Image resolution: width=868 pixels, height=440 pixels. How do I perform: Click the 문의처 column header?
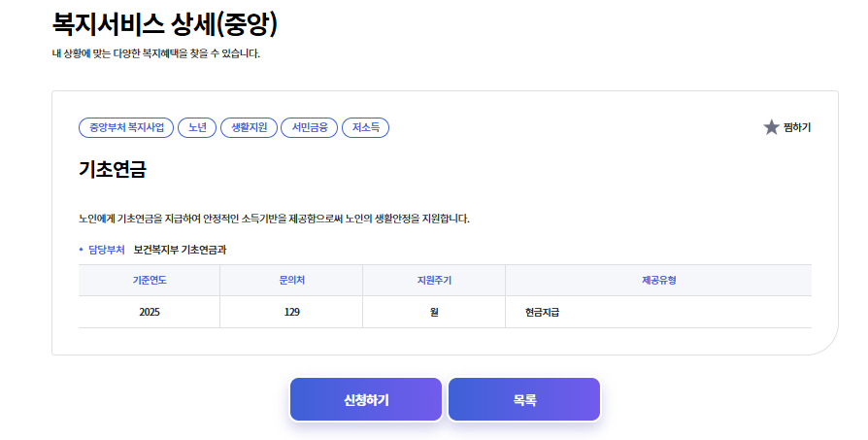(x=291, y=280)
